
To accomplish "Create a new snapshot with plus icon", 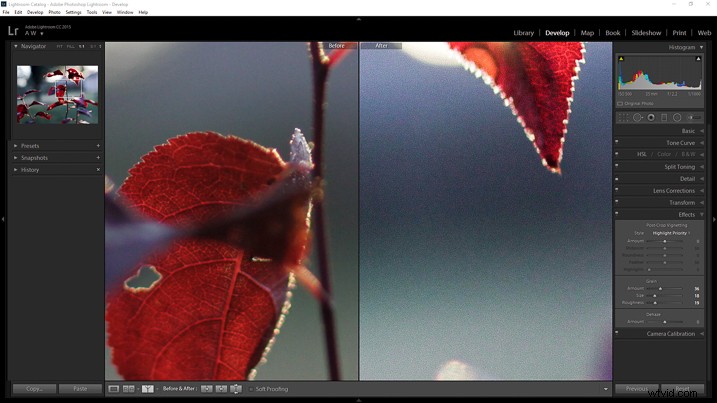I will 98,157.
